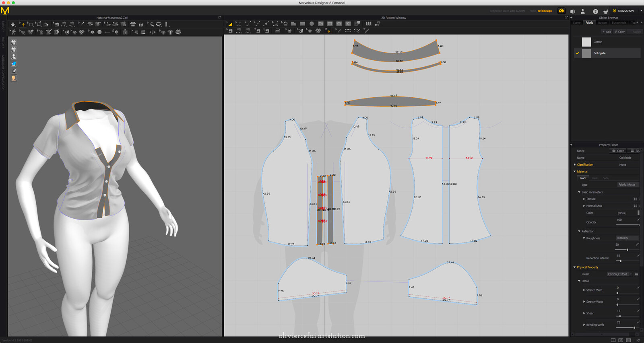Click the Steam iron tool
The height and width of the screenshot is (343, 644).
[x=278, y=31]
